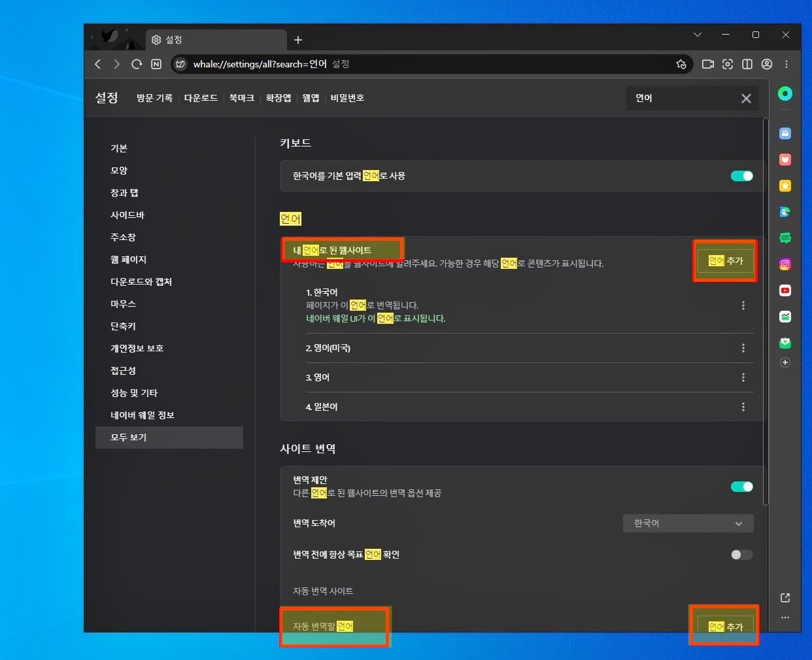Select 모양 in settings sidebar
The width and height of the screenshot is (812, 660).
[x=169, y=171]
